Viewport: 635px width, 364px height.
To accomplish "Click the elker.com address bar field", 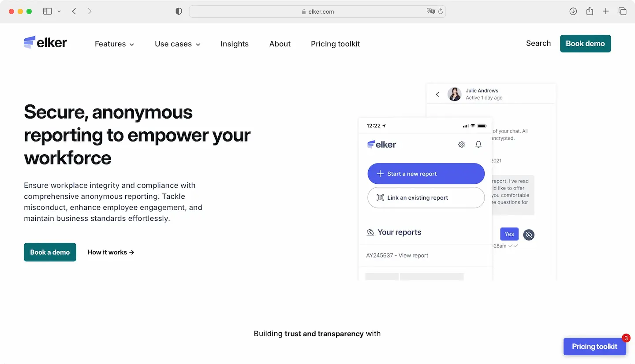I will [317, 11].
